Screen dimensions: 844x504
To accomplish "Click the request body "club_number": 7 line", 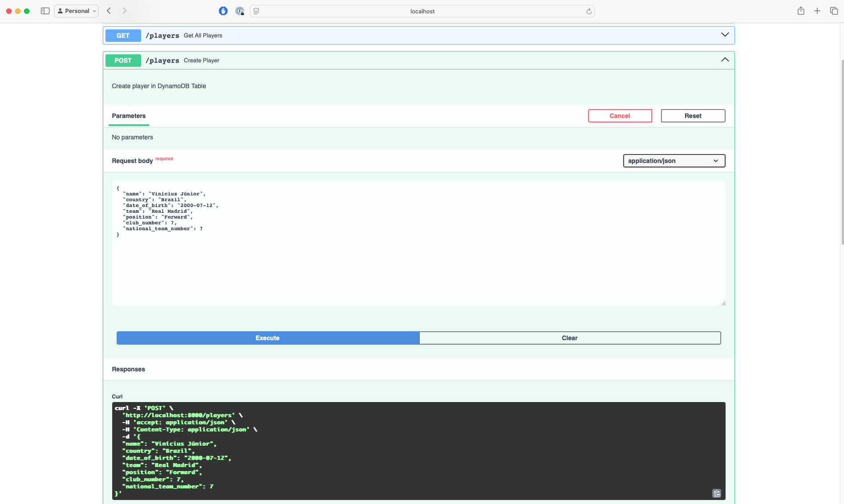I will [150, 223].
